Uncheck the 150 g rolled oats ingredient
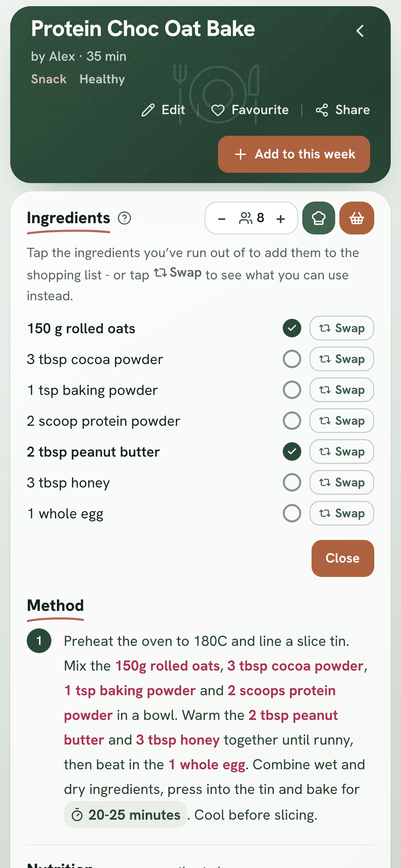The image size is (401, 868). click(292, 328)
